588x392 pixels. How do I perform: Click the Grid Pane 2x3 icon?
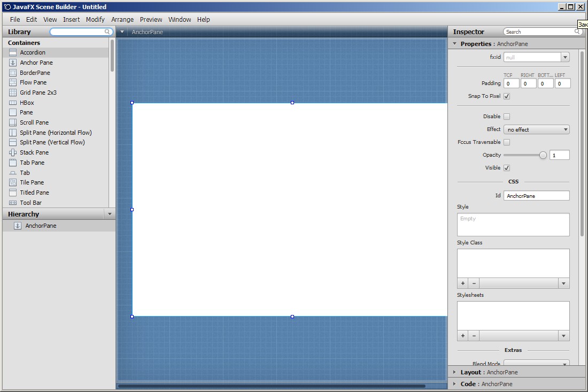[x=13, y=93]
